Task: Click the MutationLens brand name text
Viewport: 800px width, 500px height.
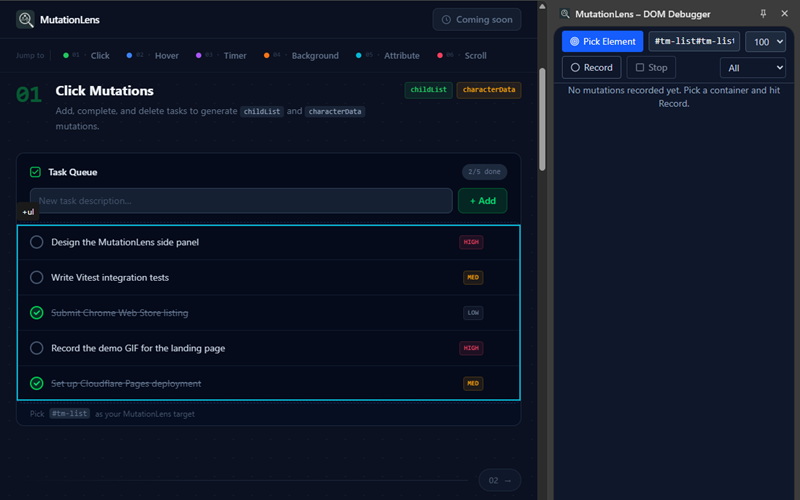Action: coord(70,20)
